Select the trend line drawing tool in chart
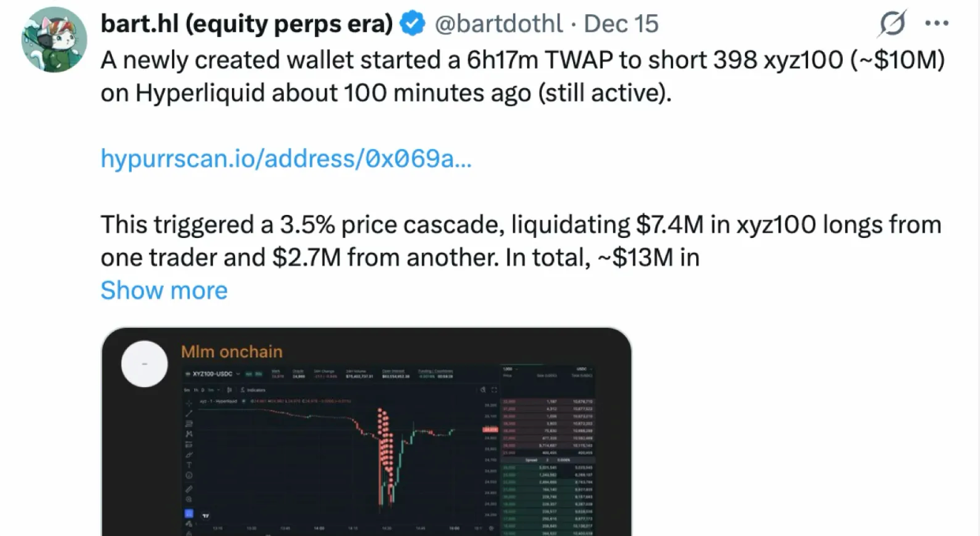 coord(189,413)
